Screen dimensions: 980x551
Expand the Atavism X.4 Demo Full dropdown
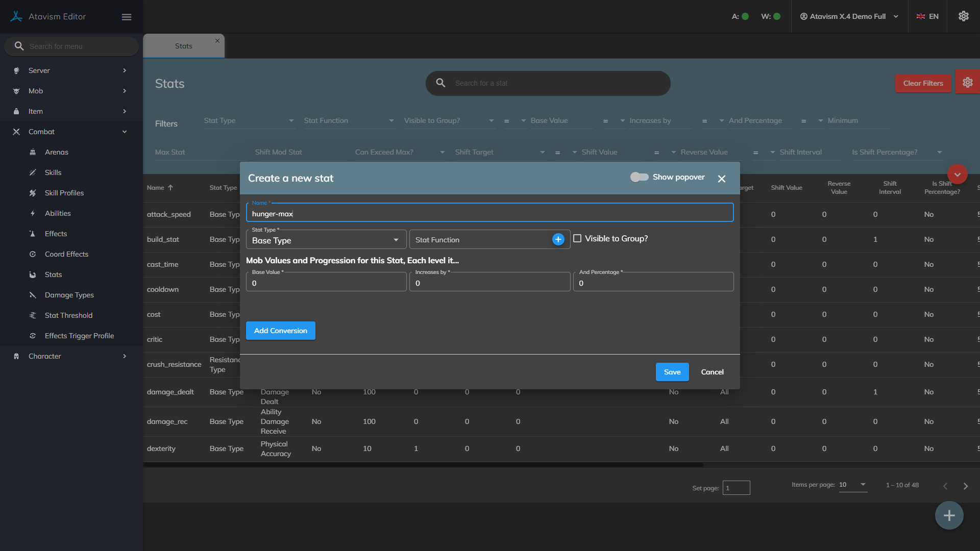[849, 16]
